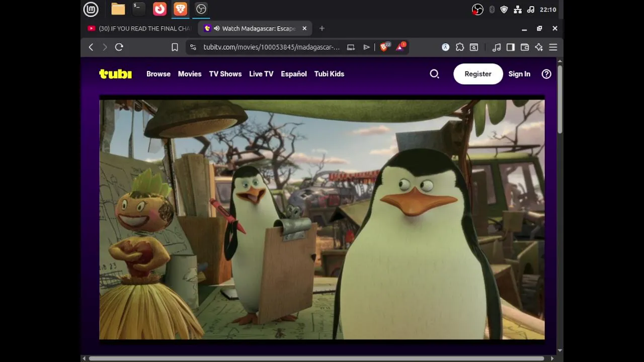Screen dimensions: 644x362
Task: Open the TV Shows section
Action: tap(225, 74)
